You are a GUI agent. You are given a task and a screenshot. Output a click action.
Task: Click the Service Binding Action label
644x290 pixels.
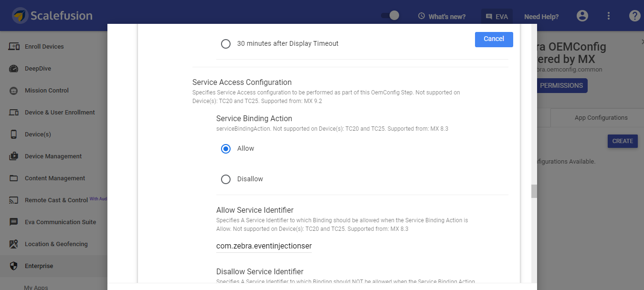(254, 119)
